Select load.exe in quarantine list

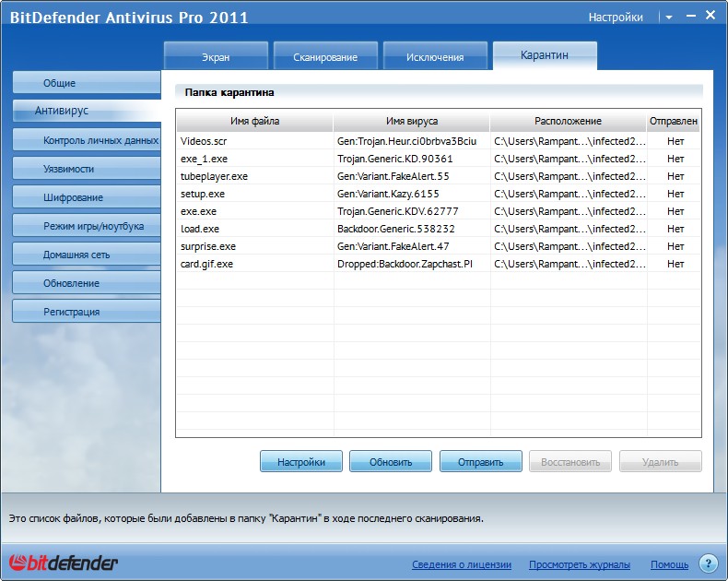coord(439,229)
